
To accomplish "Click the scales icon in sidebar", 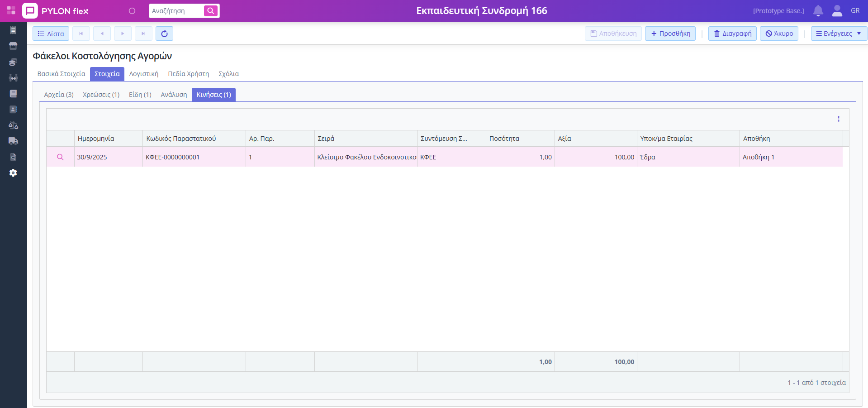I will (x=13, y=125).
